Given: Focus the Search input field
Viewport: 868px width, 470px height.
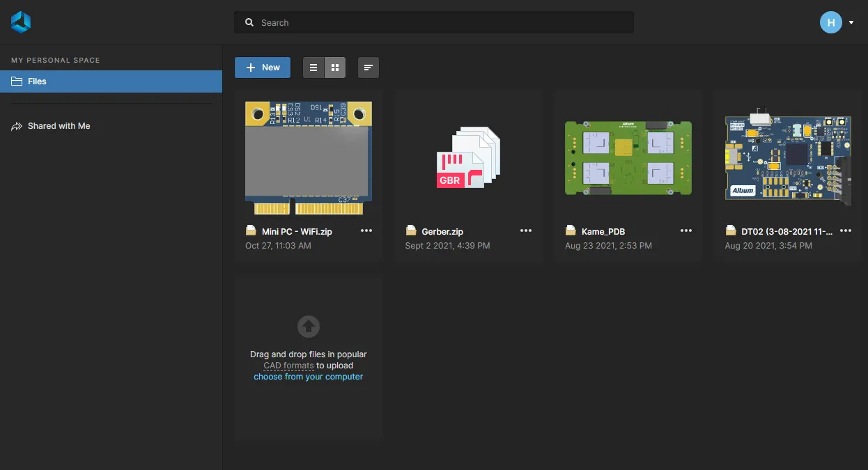Looking at the screenshot, I should click(433, 22).
